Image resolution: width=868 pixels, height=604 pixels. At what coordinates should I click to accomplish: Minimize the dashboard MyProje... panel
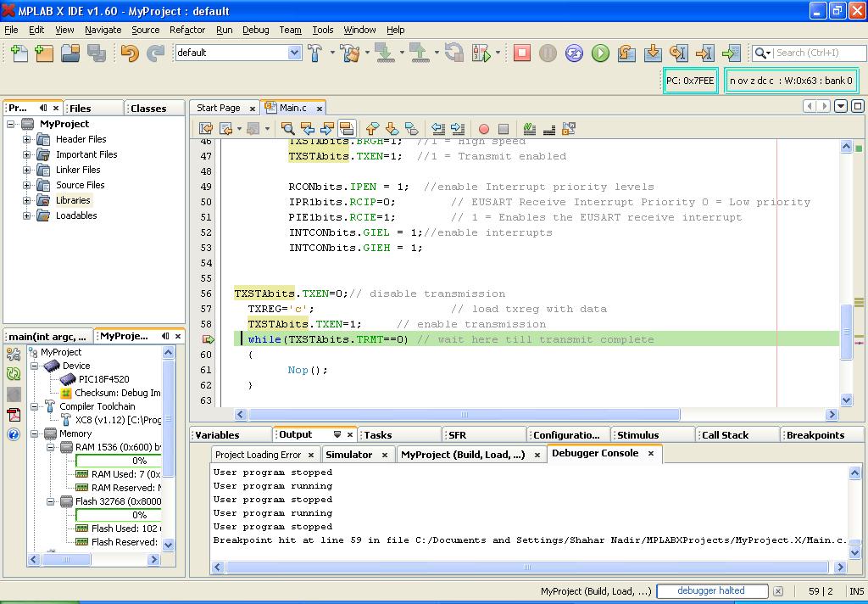(165, 336)
